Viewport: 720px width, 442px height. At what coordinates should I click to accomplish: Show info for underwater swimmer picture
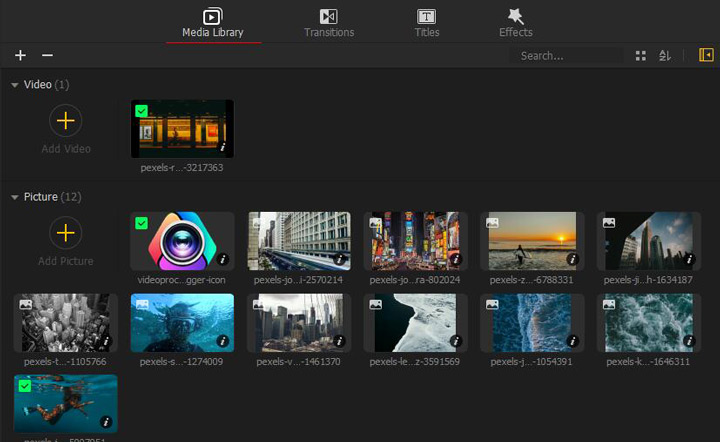click(x=106, y=422)
